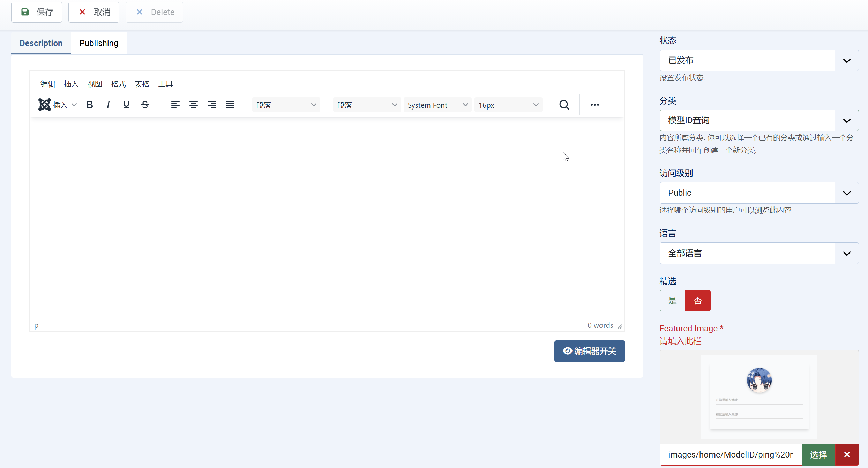Justify the paragraph text
Viewport: 868px width, 468px height.
[230, 105]
